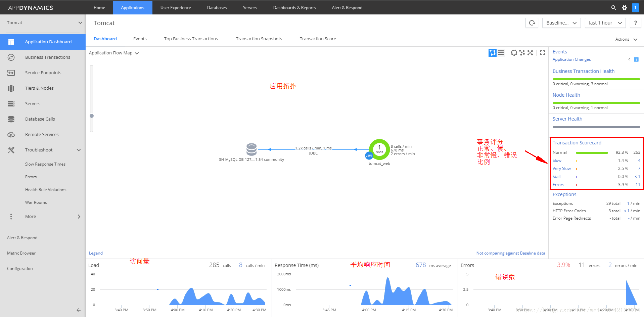Viewport: 644px width, 317px height.
Task: Open the blue notification badge
Action: (635, 7)
